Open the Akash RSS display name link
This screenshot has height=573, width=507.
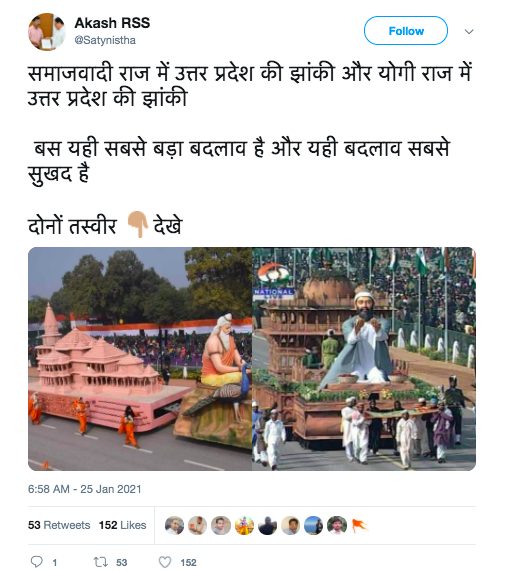pos(112,23)
